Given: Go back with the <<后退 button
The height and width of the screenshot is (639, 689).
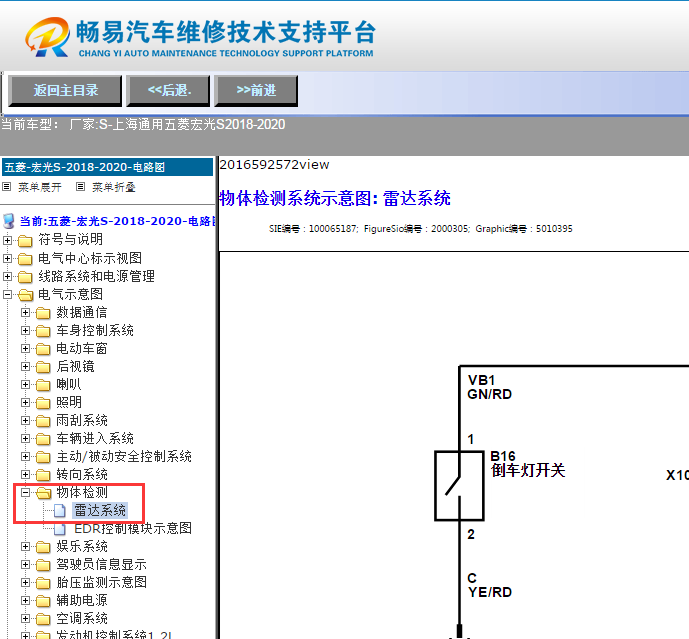Looking at the screenshot, I should pos(168,91).
